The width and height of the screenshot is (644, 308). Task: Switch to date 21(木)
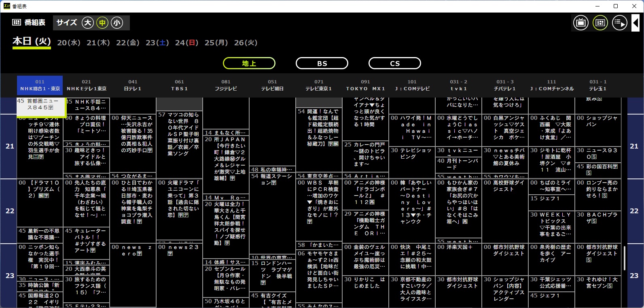tap(98, 42)
